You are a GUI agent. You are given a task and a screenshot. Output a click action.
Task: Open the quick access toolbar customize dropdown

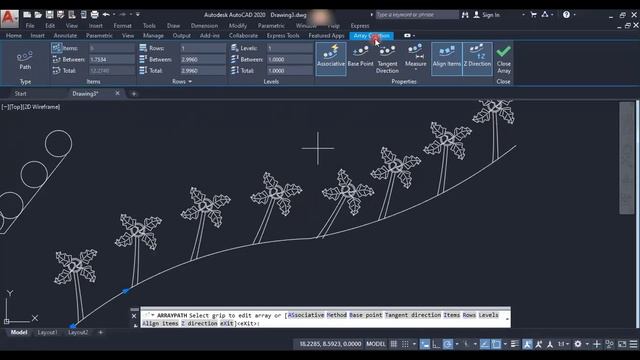coord(138,15)
